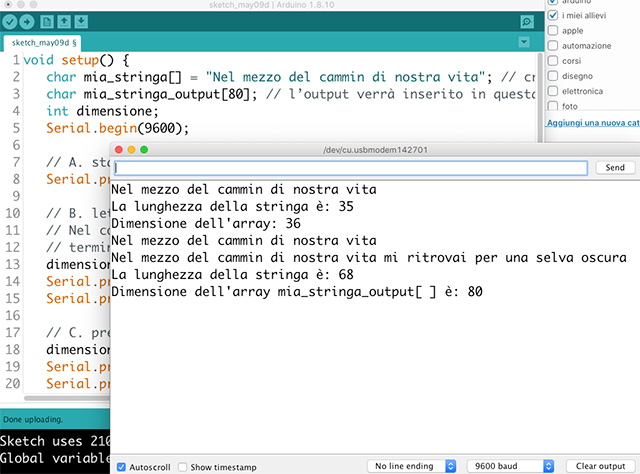Focus the serial monitor input field

tap(351, 168)
